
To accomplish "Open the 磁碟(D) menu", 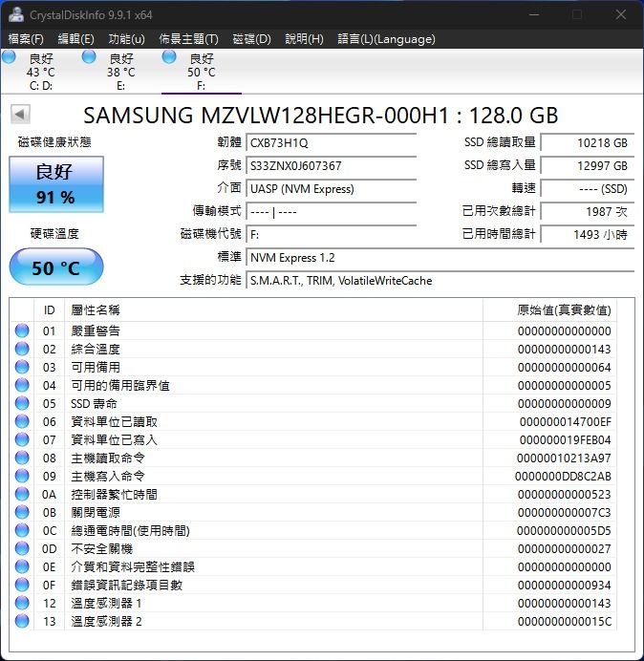I will click(x=252, y=39).
